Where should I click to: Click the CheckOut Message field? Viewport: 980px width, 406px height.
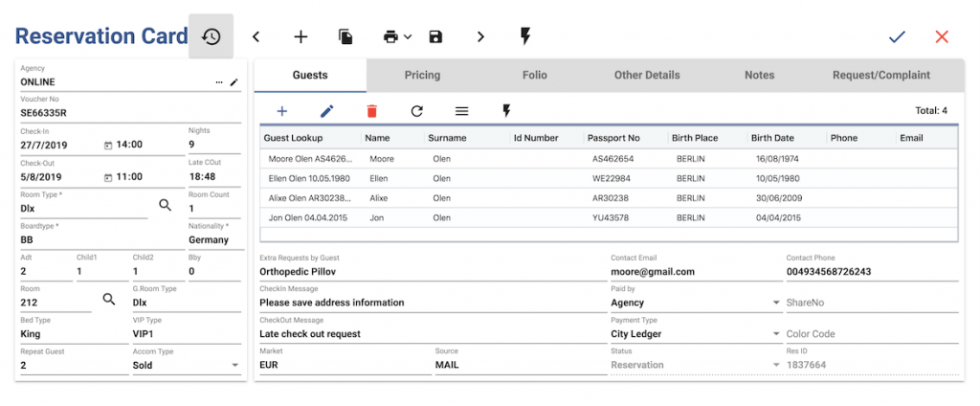pyautogui.click(x=434, y=329)
